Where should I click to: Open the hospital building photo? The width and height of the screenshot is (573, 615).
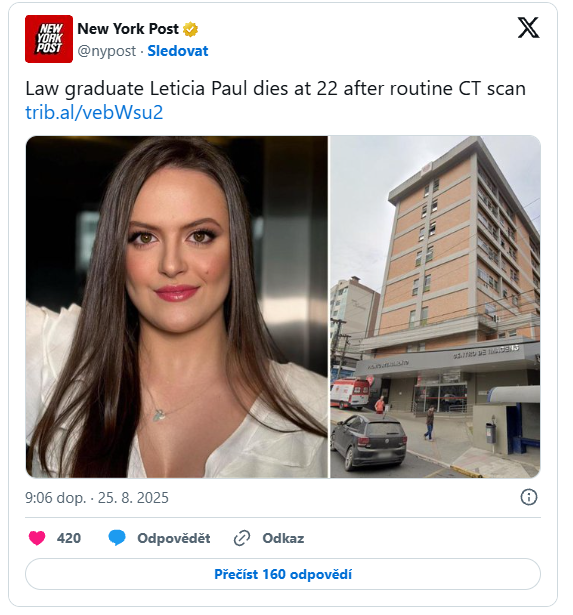pyautogui.click(x=435, y=307)
